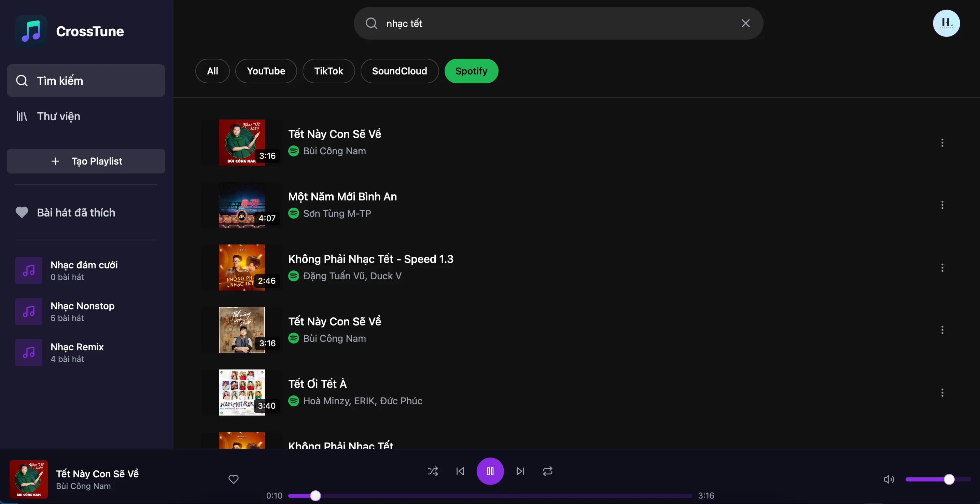Image resolution: width=980 pixels, height=504 pixels.
Task: Filter results by YouTube
Action: point(266,71)
